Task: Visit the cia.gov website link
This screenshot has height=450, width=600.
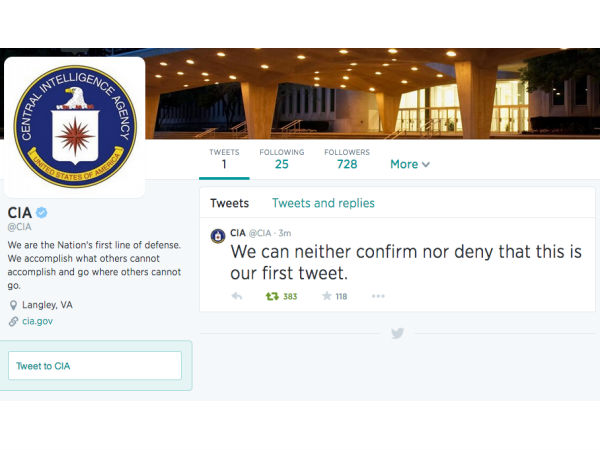Action: [x=38, y=321]
